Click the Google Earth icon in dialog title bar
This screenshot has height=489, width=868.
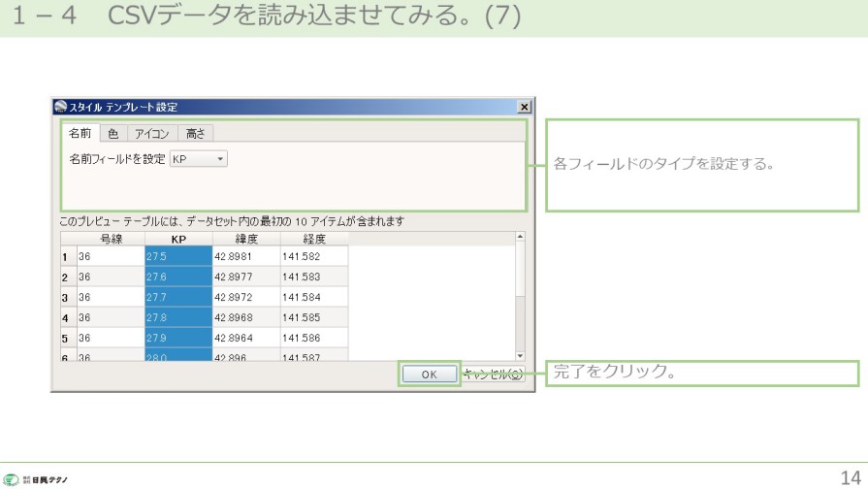pos(60,107)
